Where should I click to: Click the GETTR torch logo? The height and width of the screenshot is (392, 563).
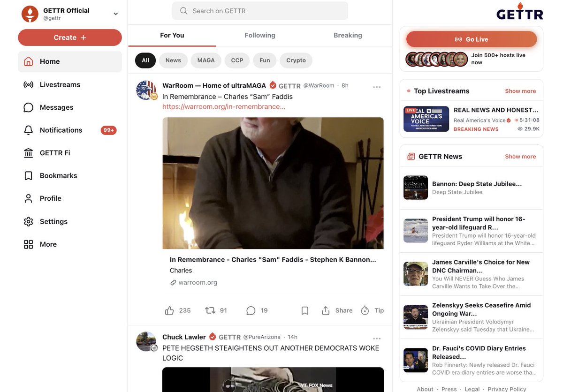point(520,11)
